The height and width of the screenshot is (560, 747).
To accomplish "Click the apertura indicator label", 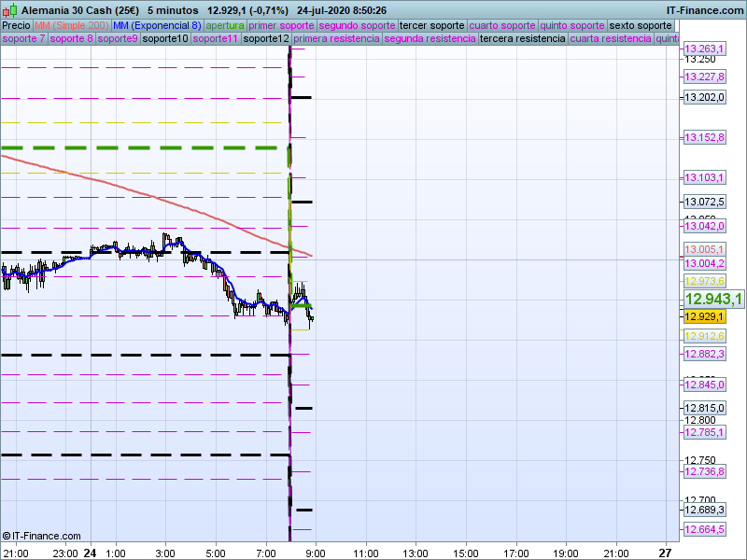I will coord(225,25).
